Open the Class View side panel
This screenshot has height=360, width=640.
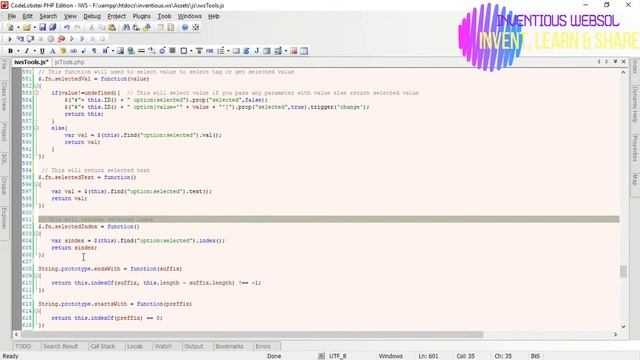pyautogui.click(x=4, y=96)
